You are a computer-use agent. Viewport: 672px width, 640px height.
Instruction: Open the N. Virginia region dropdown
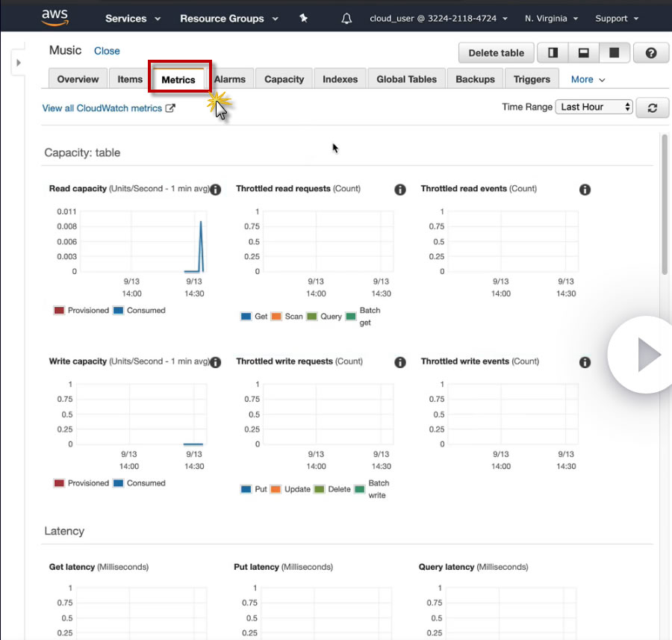551,19
